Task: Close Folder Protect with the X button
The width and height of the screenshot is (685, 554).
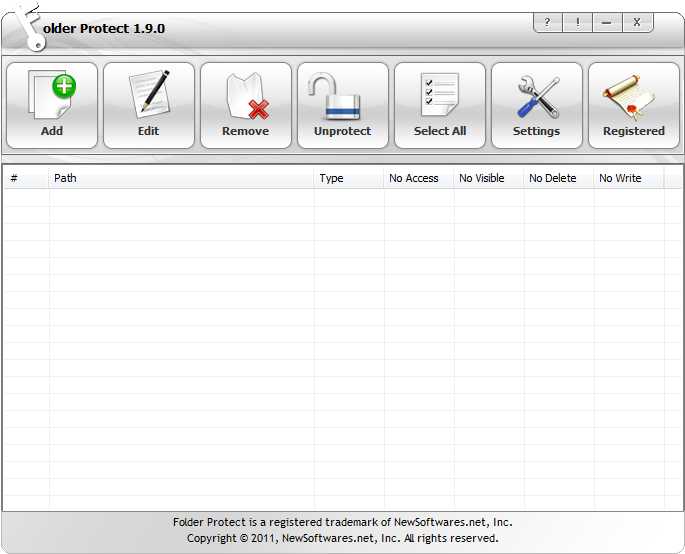Action: point(637,22)
